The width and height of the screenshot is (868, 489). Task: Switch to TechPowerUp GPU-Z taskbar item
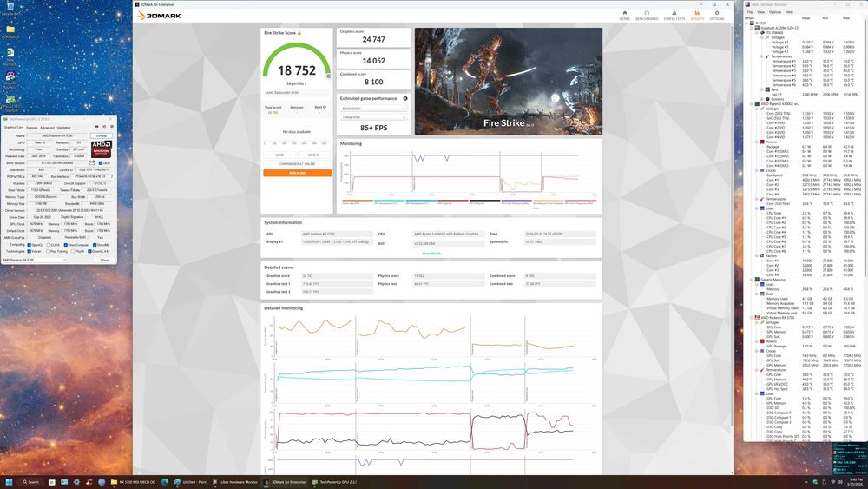tap(334, 482)
